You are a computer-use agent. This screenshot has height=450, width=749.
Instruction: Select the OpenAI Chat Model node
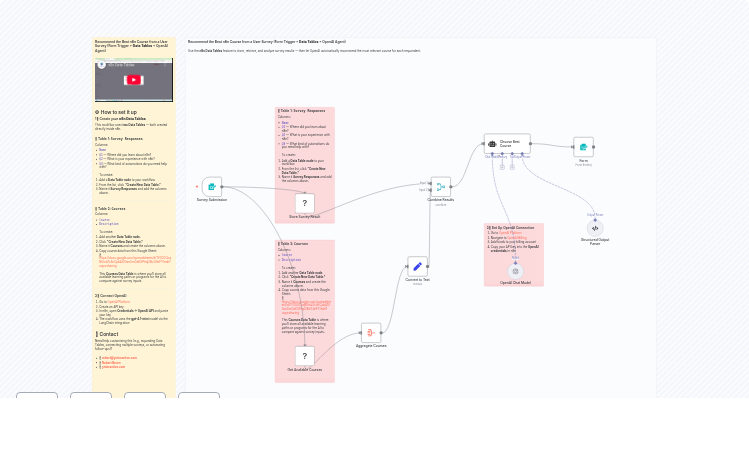[515, 271]
